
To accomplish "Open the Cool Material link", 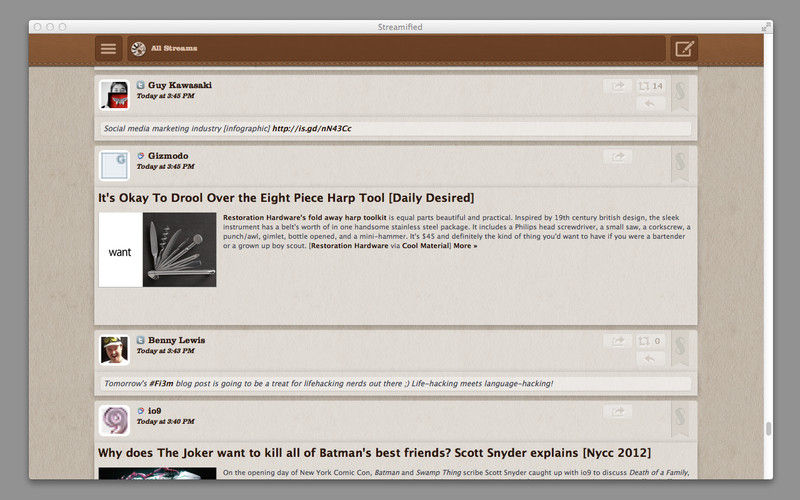I will (426, 245).
